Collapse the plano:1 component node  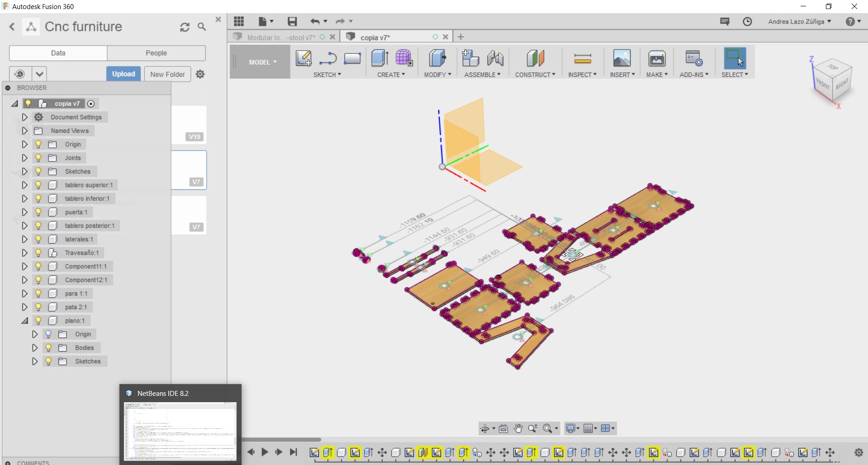coord(25,320)
